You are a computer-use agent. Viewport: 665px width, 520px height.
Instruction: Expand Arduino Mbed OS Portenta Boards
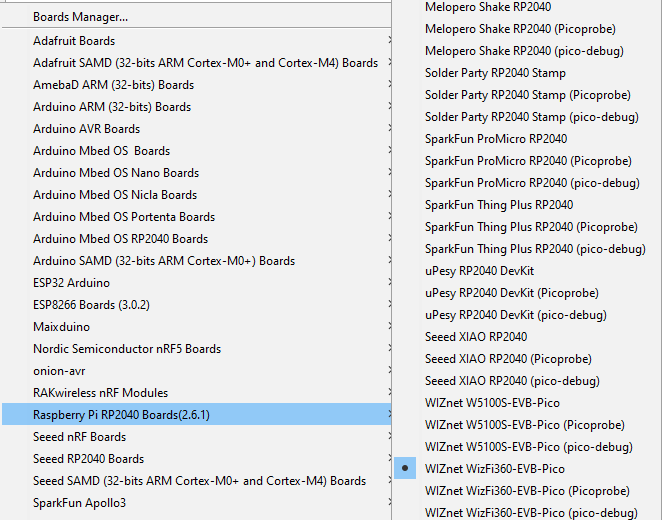(196, 217)
